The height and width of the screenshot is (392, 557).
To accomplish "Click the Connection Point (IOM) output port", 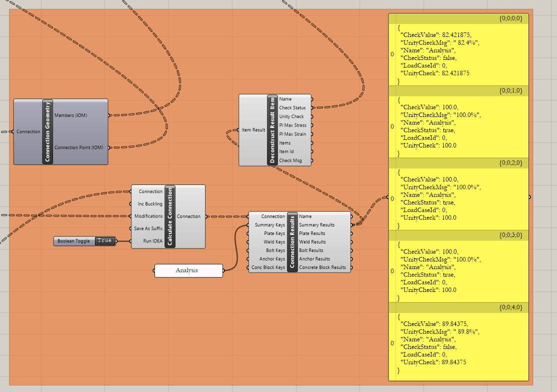I will click(x=108, y=147).
